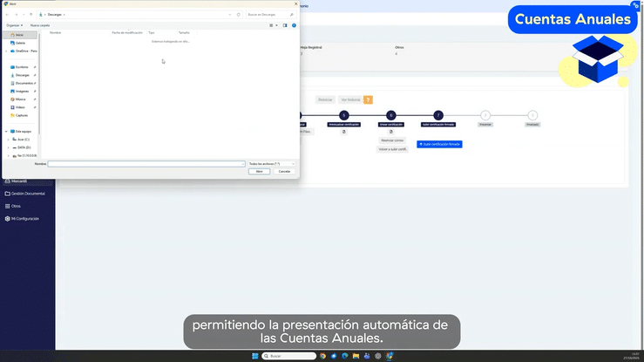Screen dimensions: 644x362
Task: Sort files by Tamaño column
Action: pos(184,32)
